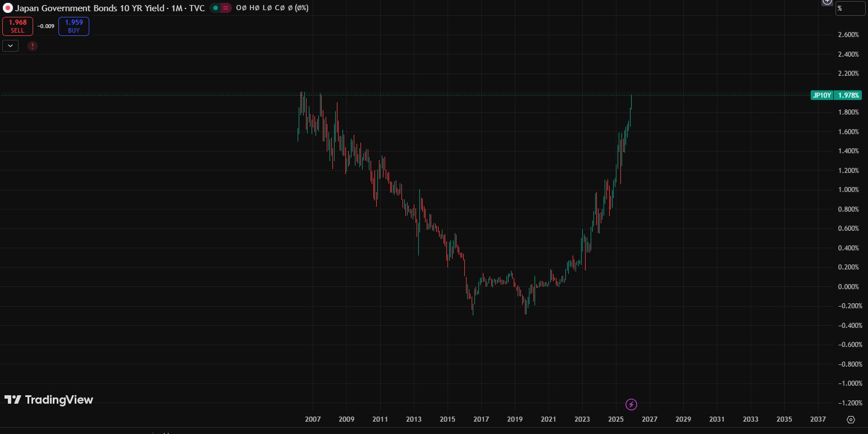Click the OHLC values readout
The width and height of the screenshot is (868, 434).
(x=272, y=8)
